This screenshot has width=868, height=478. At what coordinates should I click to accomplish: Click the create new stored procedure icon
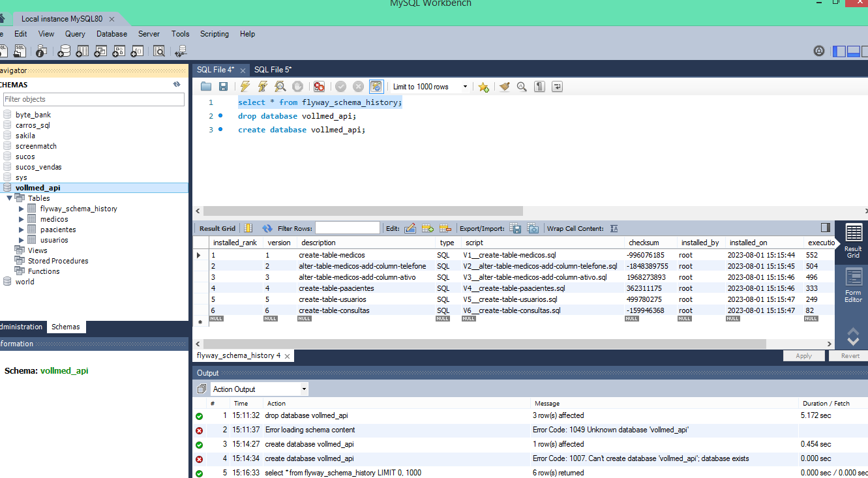point(119,51)
